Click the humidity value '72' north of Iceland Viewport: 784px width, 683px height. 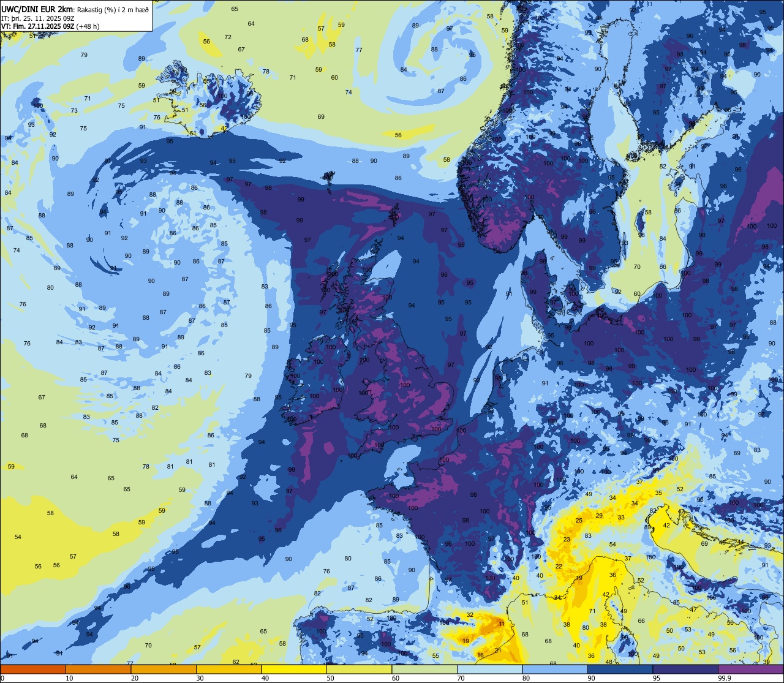tap(228, 37)
